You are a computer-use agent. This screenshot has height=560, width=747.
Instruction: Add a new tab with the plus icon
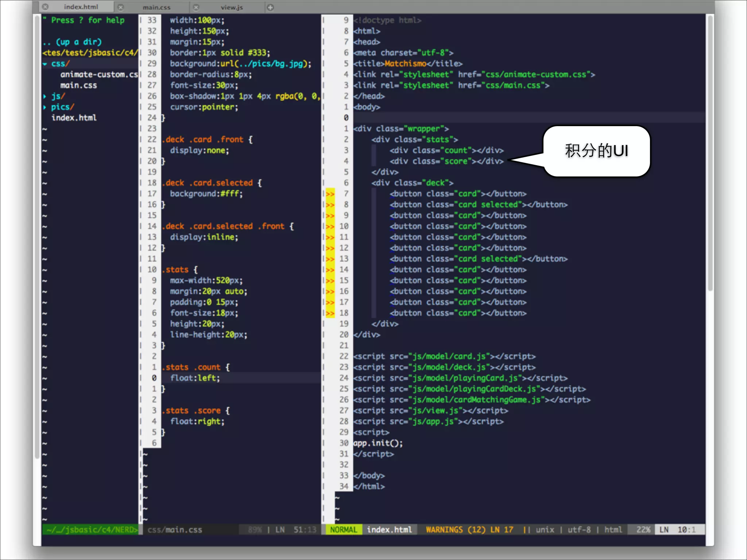(270, 7)
